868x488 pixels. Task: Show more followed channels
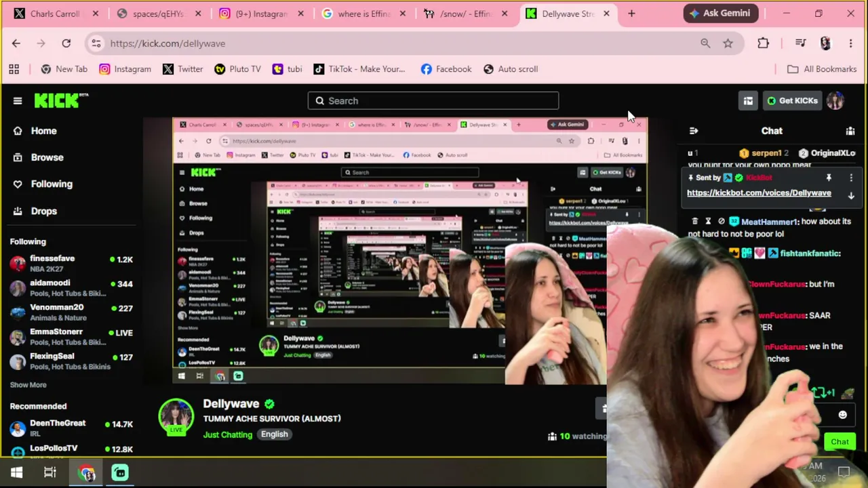tap(28, 385)
